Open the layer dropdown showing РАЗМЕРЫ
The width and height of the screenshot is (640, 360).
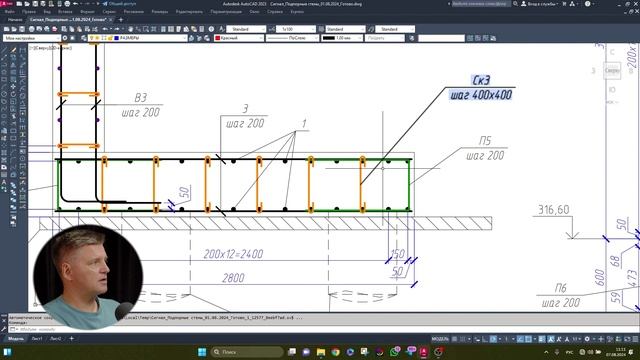[x=138, y=38]
